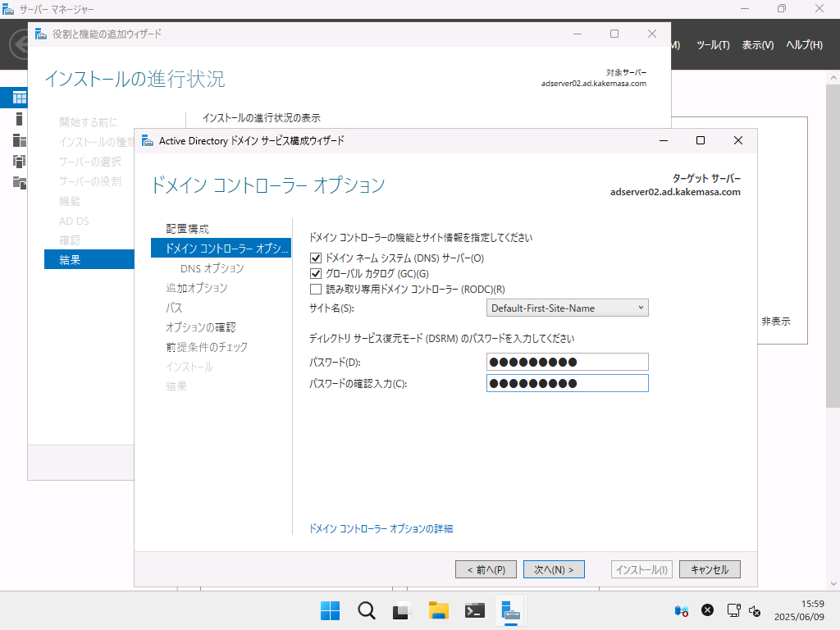The image size is (840, 630).
Task: Open Task View on taskbar
Action: coord(402,610)
